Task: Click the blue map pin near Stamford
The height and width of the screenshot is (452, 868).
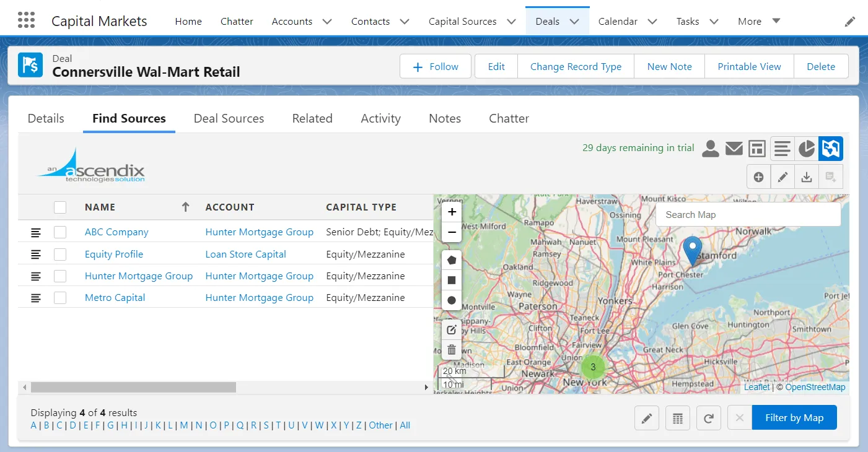Action: (x=692, y=251)
